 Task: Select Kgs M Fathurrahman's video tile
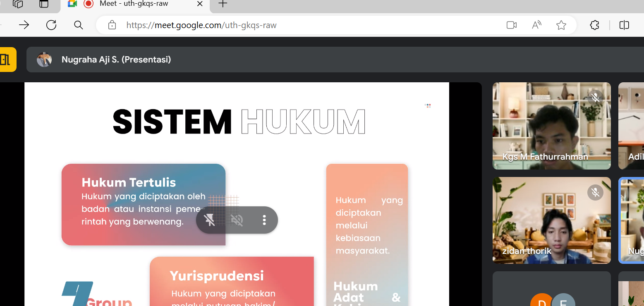coord(551,126)
